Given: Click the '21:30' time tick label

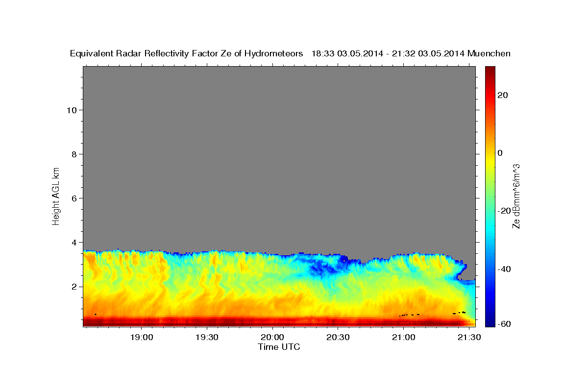Looking at the screenshot, I should click(x=468, y=338).
